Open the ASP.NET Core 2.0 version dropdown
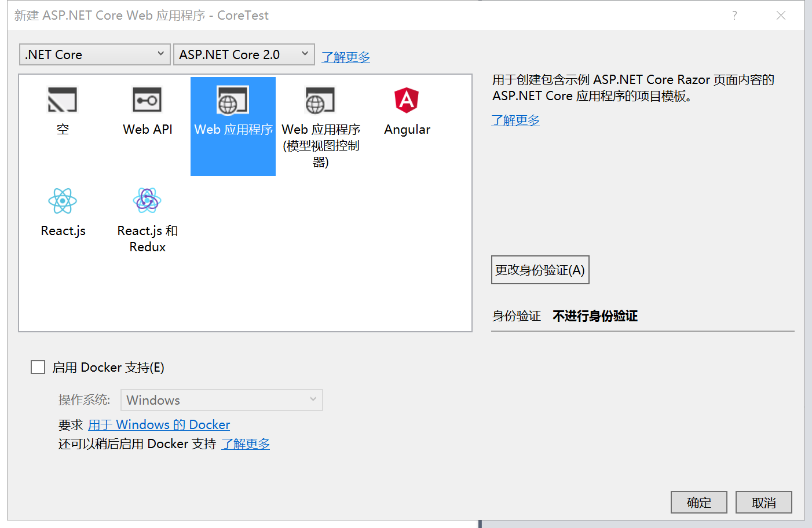 (244, 54)
